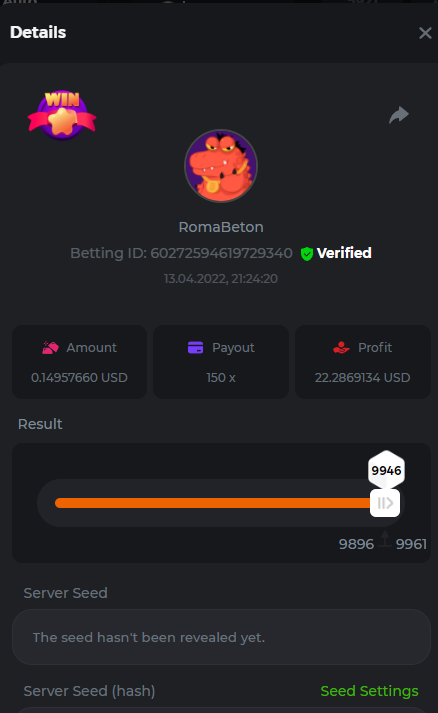This screenshot has width=438, height=713.
Task: Click the WIN badge icon
Action: pos(62,115)
